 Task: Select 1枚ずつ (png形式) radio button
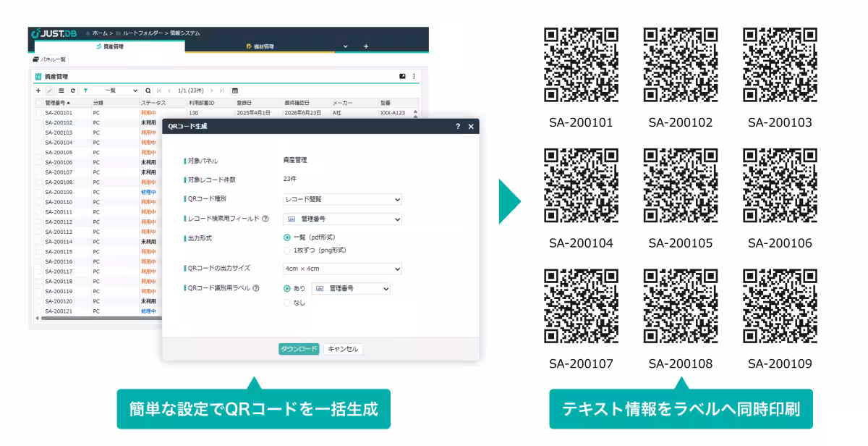point(287,250)
